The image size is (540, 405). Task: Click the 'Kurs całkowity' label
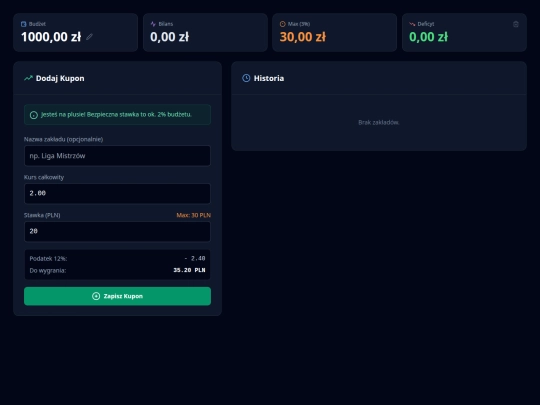click(44, 177)
